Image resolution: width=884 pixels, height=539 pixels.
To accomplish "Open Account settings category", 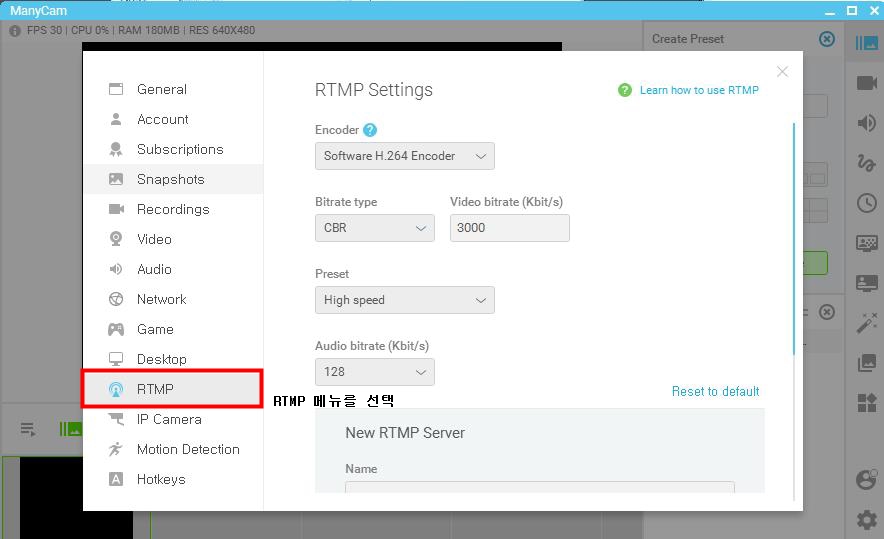I will 173,120.
